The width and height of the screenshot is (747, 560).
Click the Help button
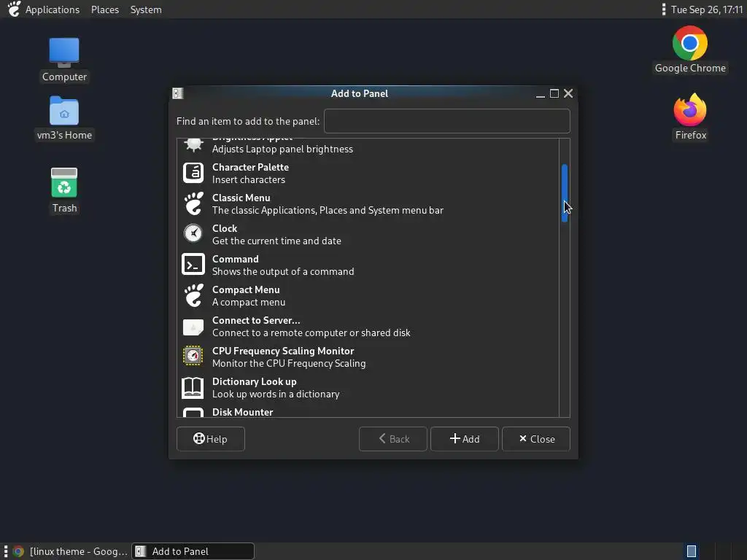[x=211, y=438]
